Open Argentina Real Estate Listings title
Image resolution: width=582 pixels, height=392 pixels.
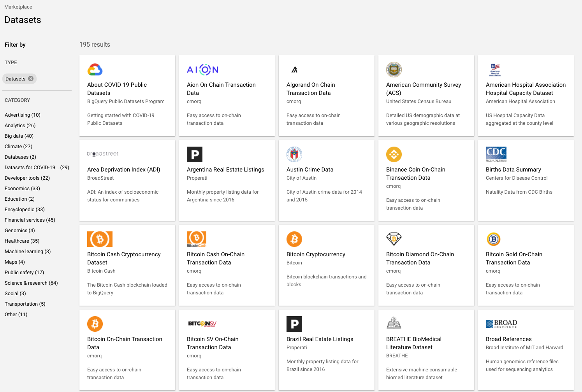click(225, 170)
